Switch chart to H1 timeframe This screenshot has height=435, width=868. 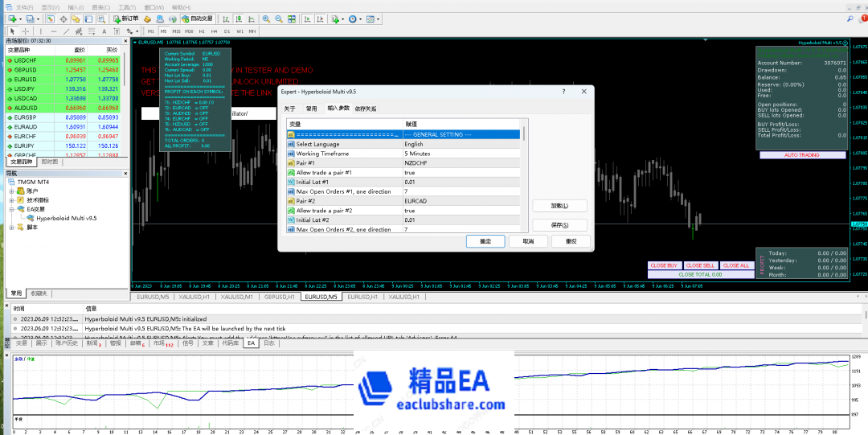[202, 31]
